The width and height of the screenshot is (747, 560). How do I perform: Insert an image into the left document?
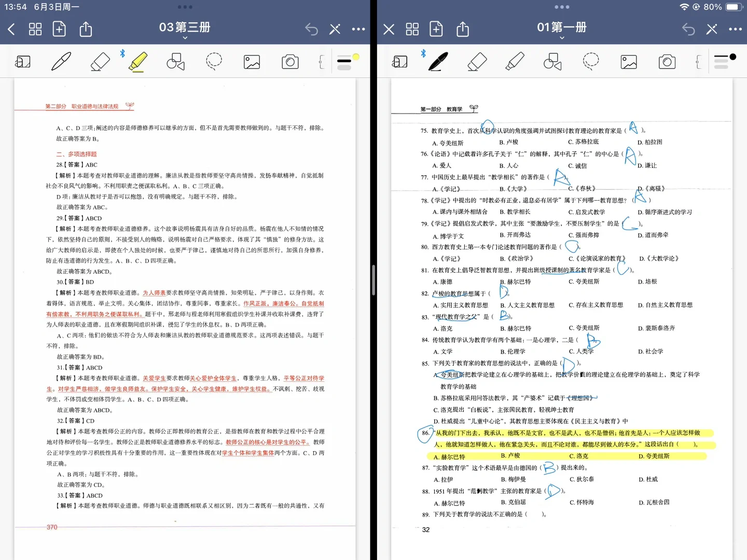[252, 61]
